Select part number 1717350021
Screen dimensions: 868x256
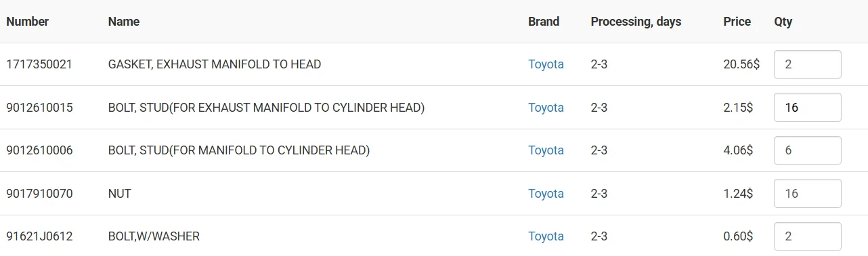point(39,64)
